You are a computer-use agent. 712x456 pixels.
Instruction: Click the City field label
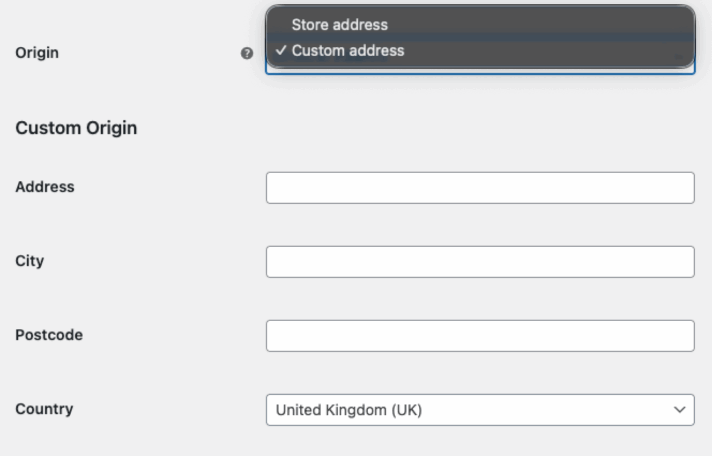tap(30, 261)
